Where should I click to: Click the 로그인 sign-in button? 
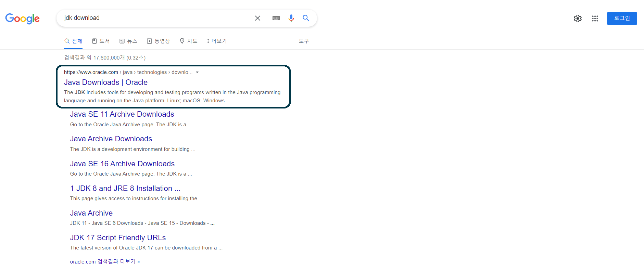coord(622,18)
